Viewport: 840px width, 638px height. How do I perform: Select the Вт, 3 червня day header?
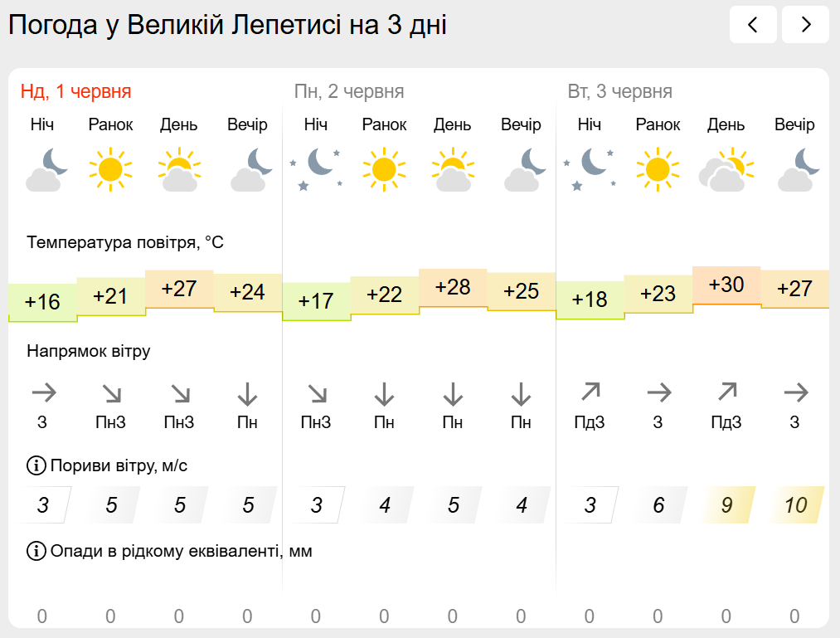pos(620,91)
